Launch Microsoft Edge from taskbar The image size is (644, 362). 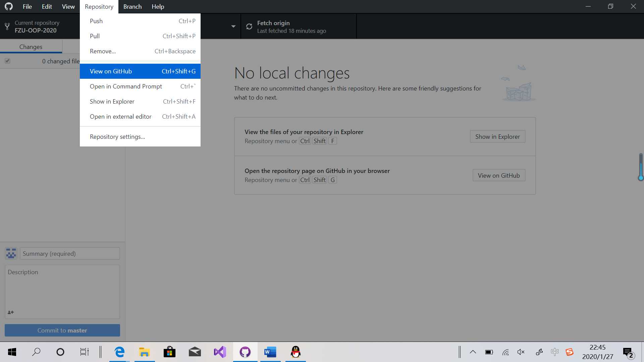(119, 352)
